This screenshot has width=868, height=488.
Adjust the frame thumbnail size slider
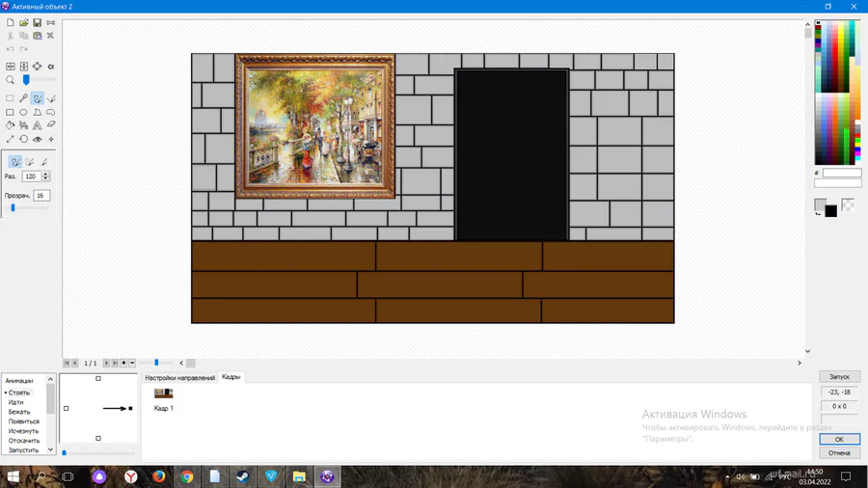coord(156,363)
